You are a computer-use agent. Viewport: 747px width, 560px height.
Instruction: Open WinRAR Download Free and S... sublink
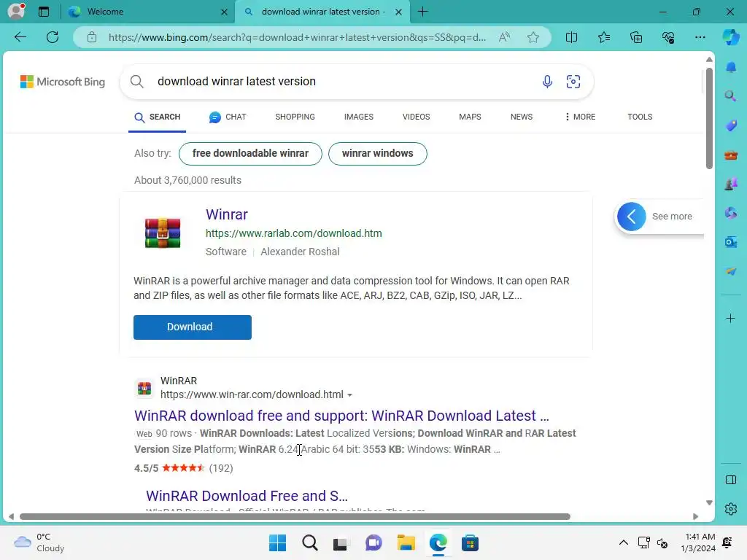point(247,496)
